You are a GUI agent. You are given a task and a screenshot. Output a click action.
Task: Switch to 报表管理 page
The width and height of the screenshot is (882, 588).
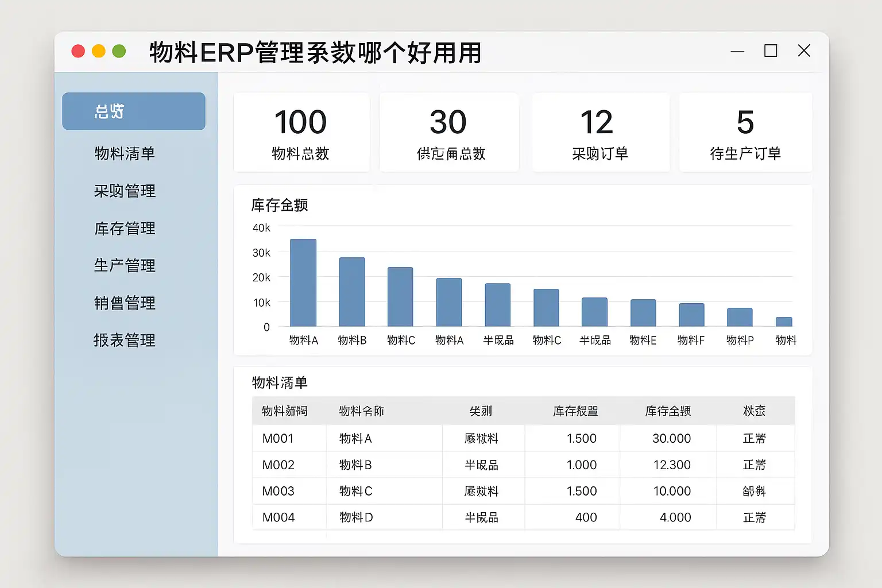(x=125, y=341)
